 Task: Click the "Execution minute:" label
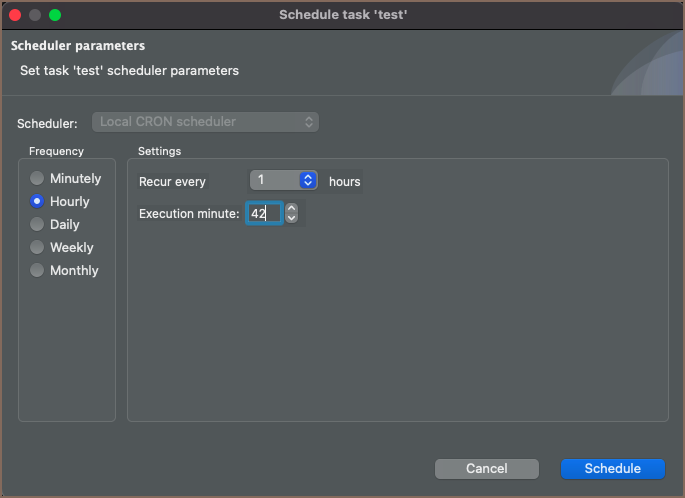[189, 214]
